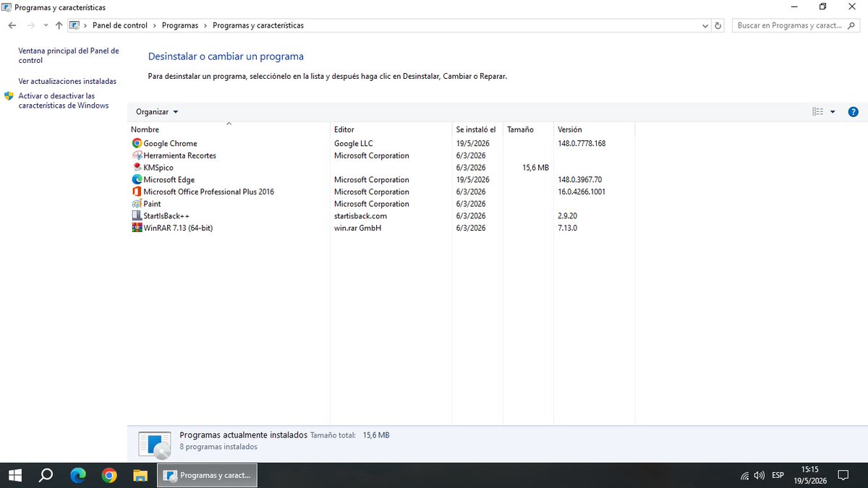Sort by the Versión column header

(595, 129)
